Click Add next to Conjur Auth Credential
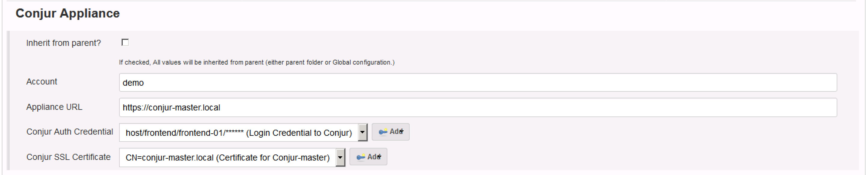Image resolution: width=868 pixels, height=175 pixels. click(x=390, y=132)
